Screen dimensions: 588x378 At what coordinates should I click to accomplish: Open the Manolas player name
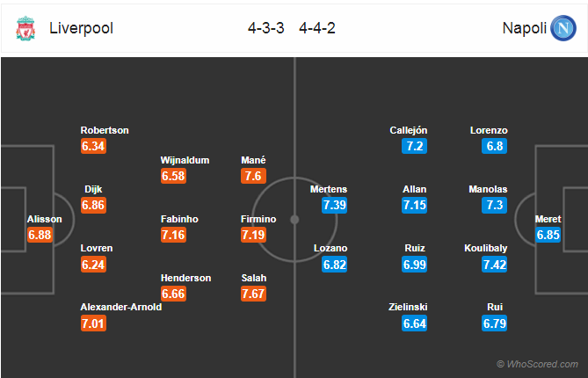pyautogui.click(x=488, y=189)
